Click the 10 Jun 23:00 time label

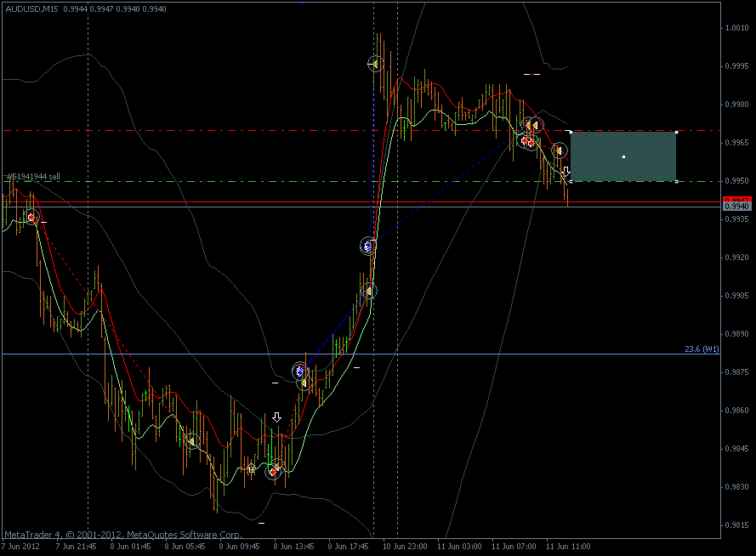(x=405, y=547)
